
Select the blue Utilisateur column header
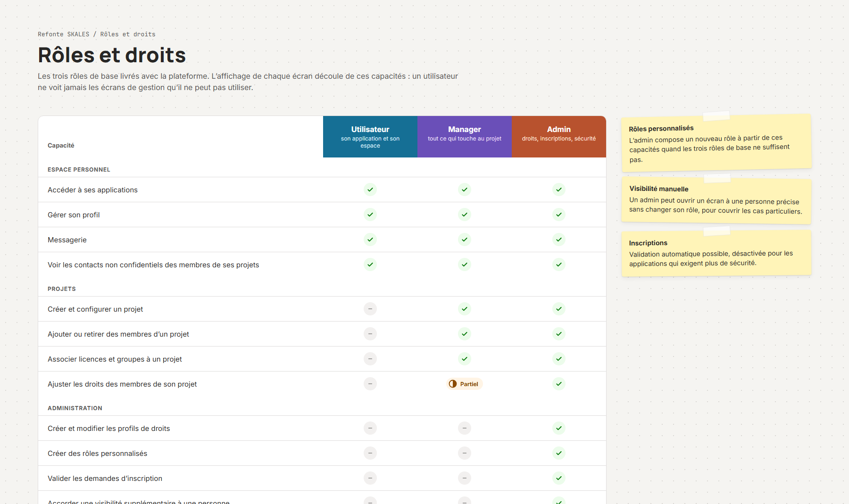click(x=370, y=137)
